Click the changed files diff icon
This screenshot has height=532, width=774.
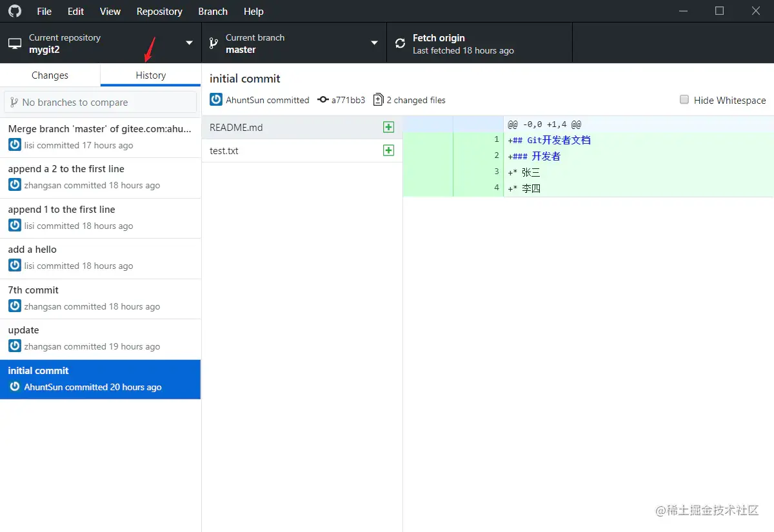pyautogui.click(x=379, y=100)
